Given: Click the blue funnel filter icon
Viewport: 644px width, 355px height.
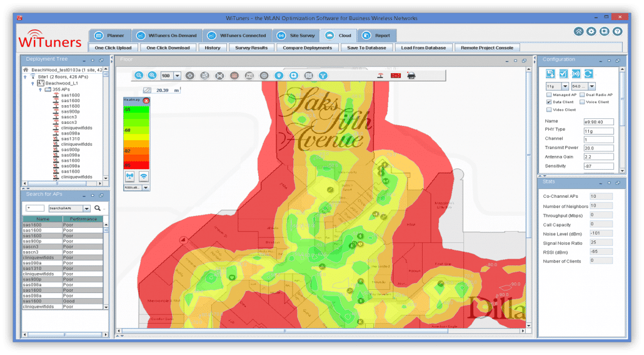Looking at the screenshot, I should 323,76.
